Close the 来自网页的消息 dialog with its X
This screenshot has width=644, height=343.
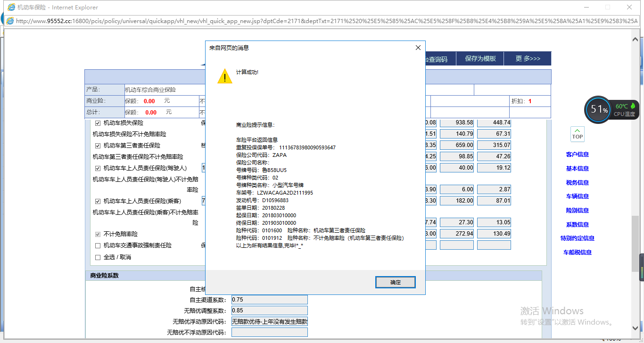tap(418, 48)
